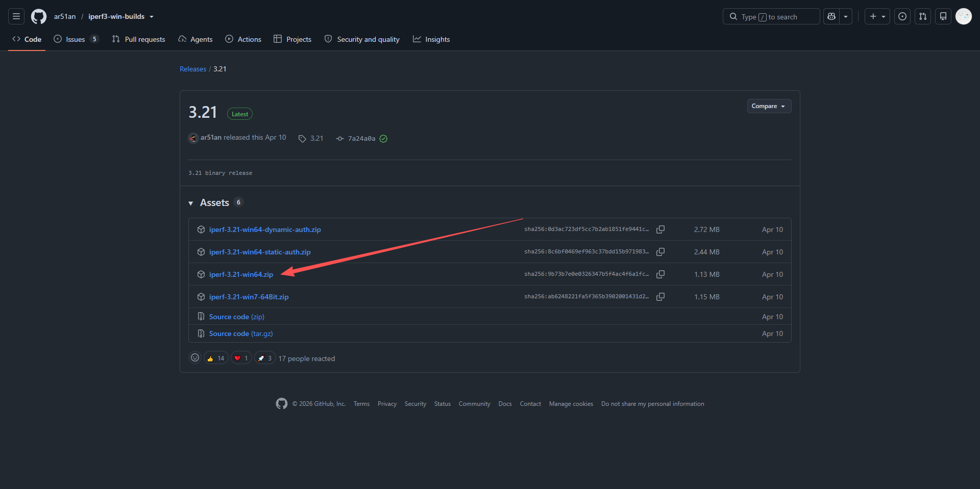
Task: Click the 17 people reacted text
Action: coord(307,358)
